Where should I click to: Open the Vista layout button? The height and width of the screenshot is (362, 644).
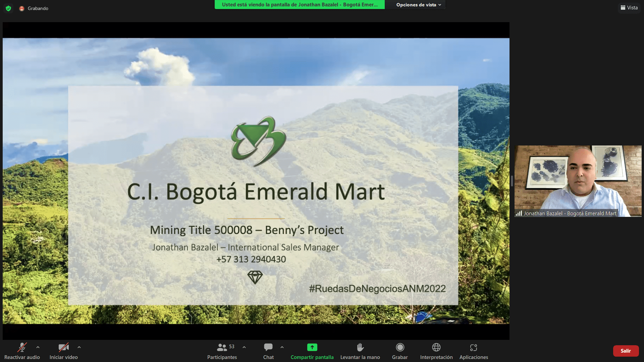click(x=629, y=8)
